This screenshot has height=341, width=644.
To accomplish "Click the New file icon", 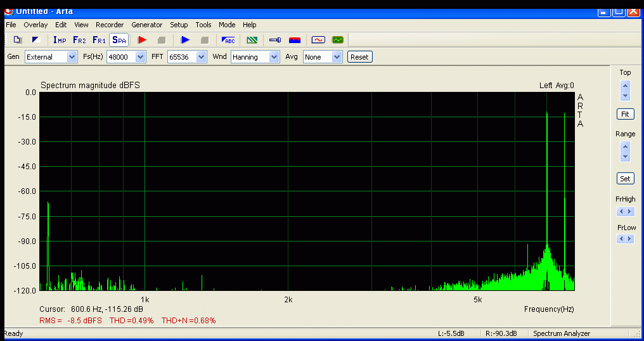I will pyautogui.click(x=17, y=40).
